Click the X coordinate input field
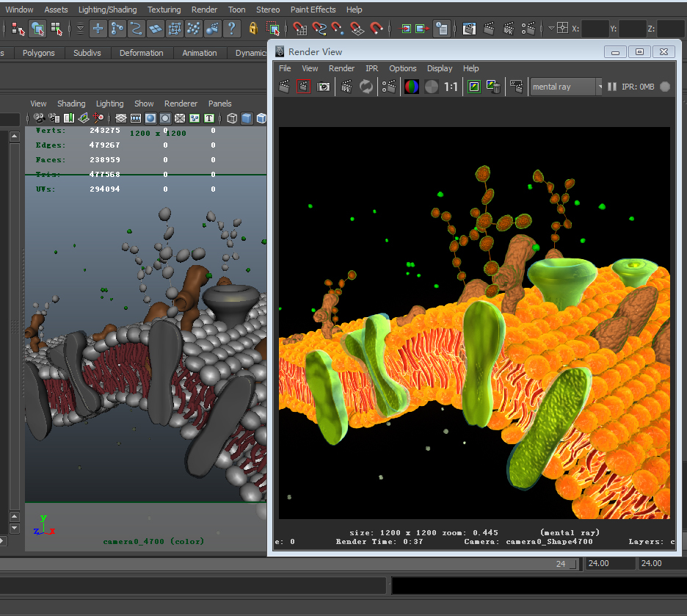 coord(595,29)
